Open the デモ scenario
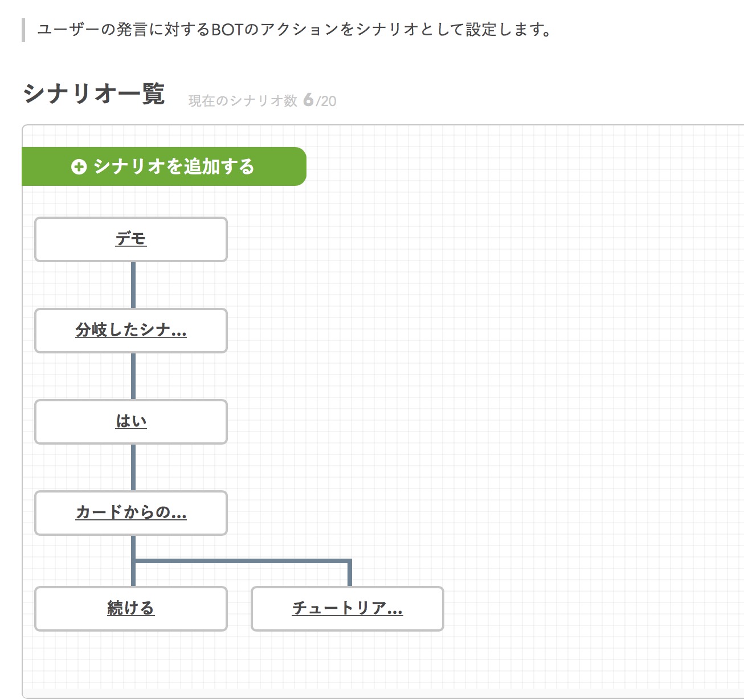744x700 pixels. pyautogui.click(x=131, y=239)
